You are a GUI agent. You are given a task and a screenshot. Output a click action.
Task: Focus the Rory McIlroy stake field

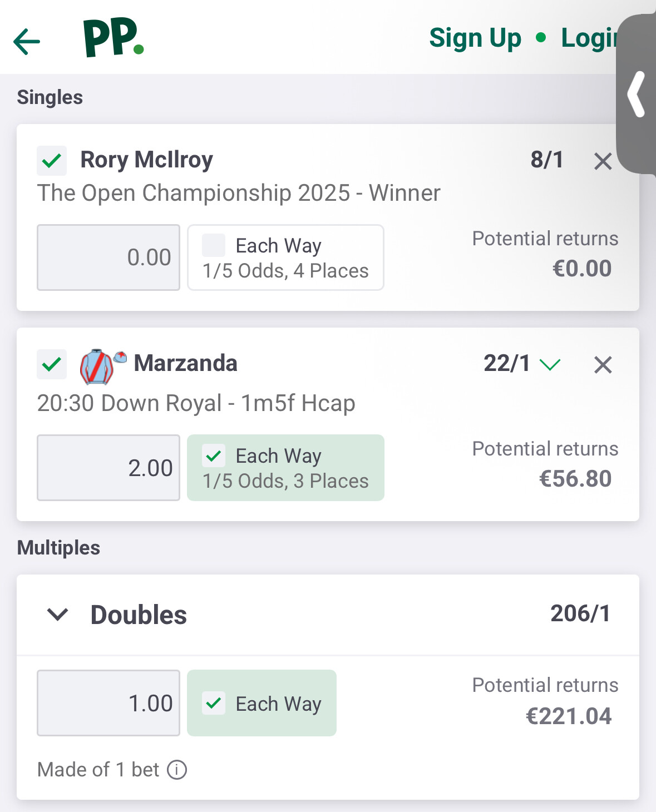108,258
